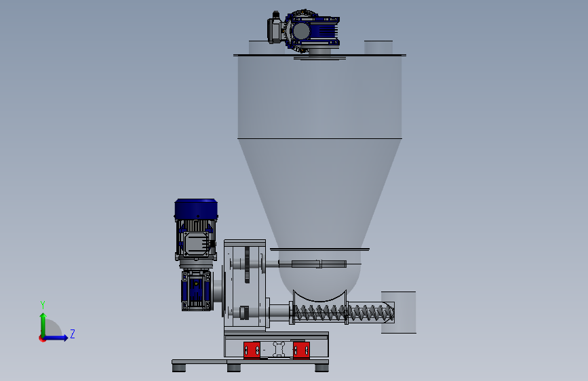Viewport: 588px width, 381px height.
Task: Select the left red block under the frame
Action: tap(252, 350)
